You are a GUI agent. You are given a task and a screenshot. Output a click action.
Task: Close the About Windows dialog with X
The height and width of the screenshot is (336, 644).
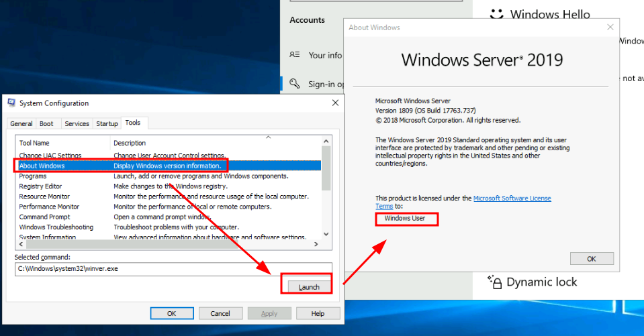(610, 27)
